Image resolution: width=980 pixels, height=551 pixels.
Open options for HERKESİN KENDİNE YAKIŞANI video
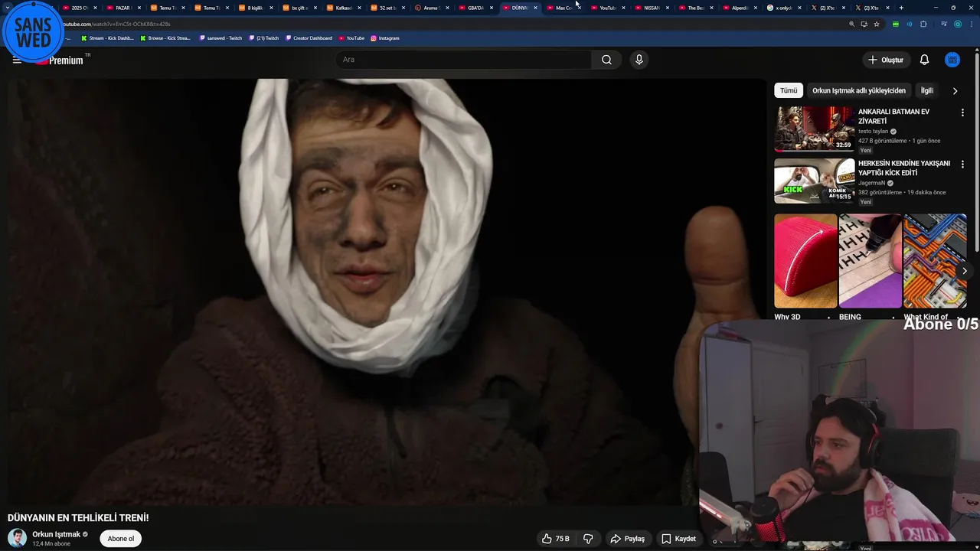962,165
